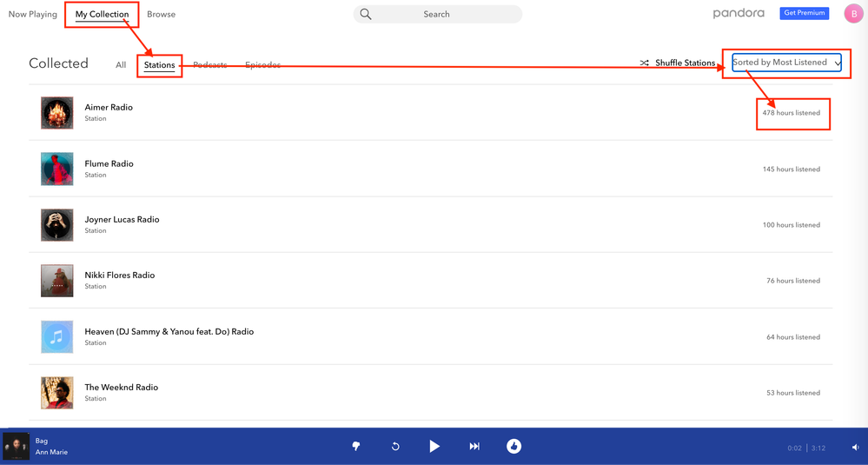This screenshot has height=465, width=868.
Task: Mute using the volume speaker icon
Action: [x=855, y=448]
